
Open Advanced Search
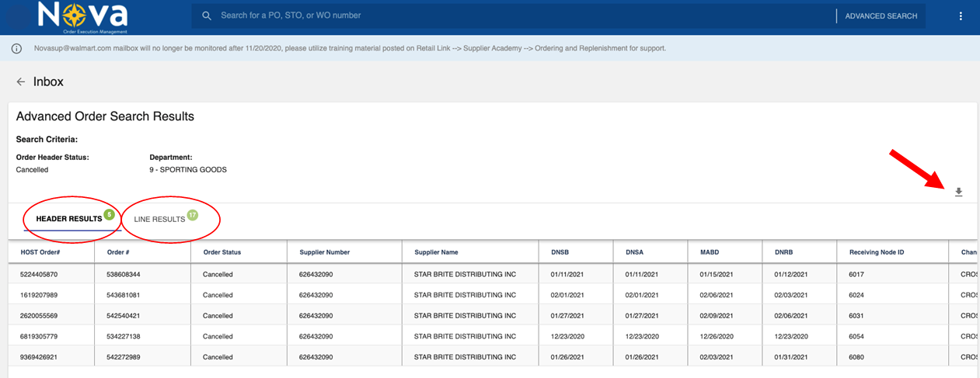pyautogui.click(x=881, y=16)
